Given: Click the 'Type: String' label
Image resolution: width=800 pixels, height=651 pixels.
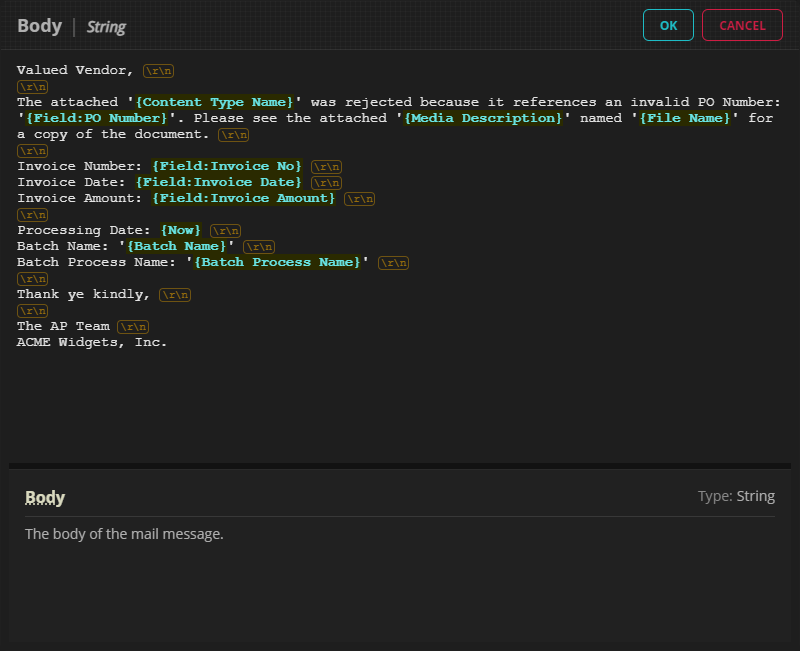Looking at the screenshot, I should point(736,496).
